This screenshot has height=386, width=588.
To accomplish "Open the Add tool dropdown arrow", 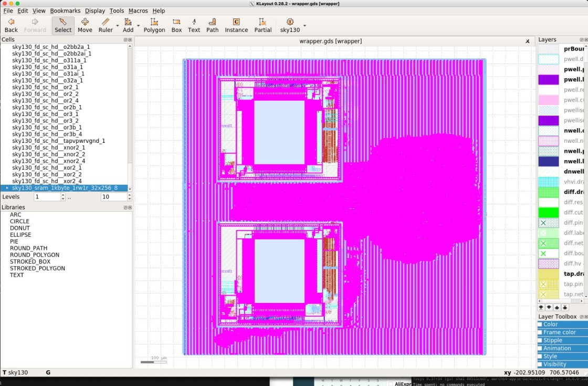I will pos(139,26).
